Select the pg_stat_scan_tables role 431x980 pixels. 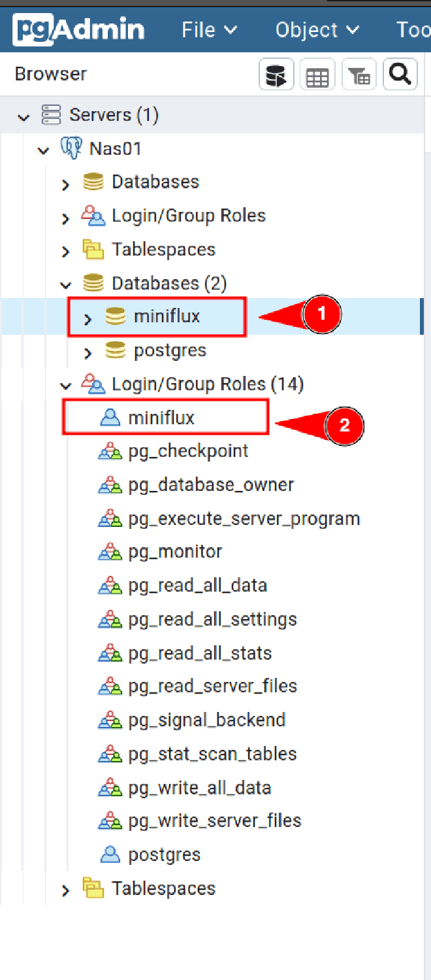coord(212,754)
